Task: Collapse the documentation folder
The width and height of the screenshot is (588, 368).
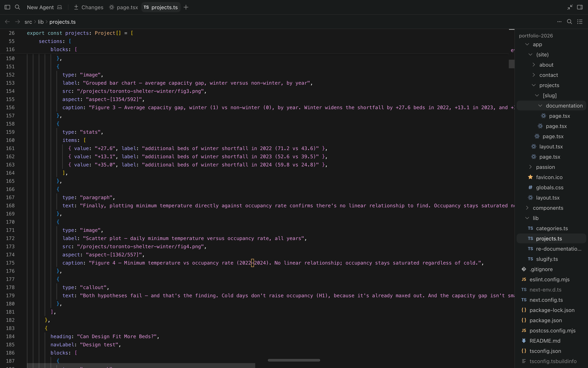Action: pos(540,106)
